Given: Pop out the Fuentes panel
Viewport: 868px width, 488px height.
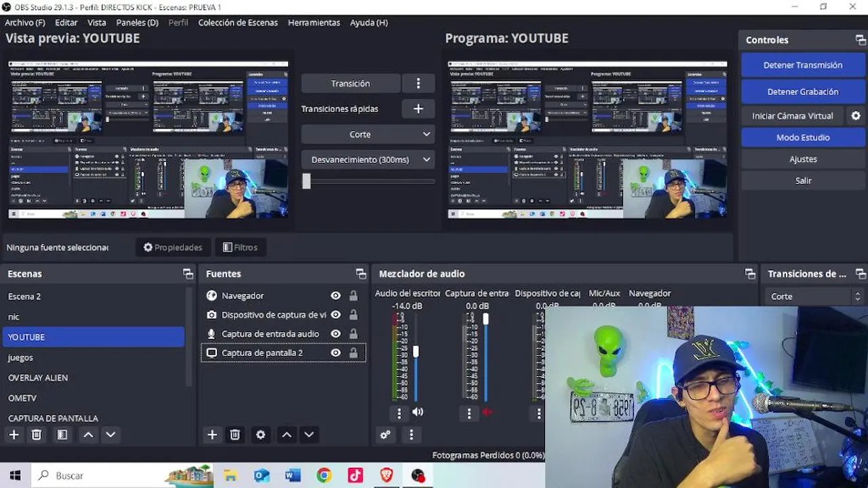Looking at the screenshot, I should pos(361,274).
